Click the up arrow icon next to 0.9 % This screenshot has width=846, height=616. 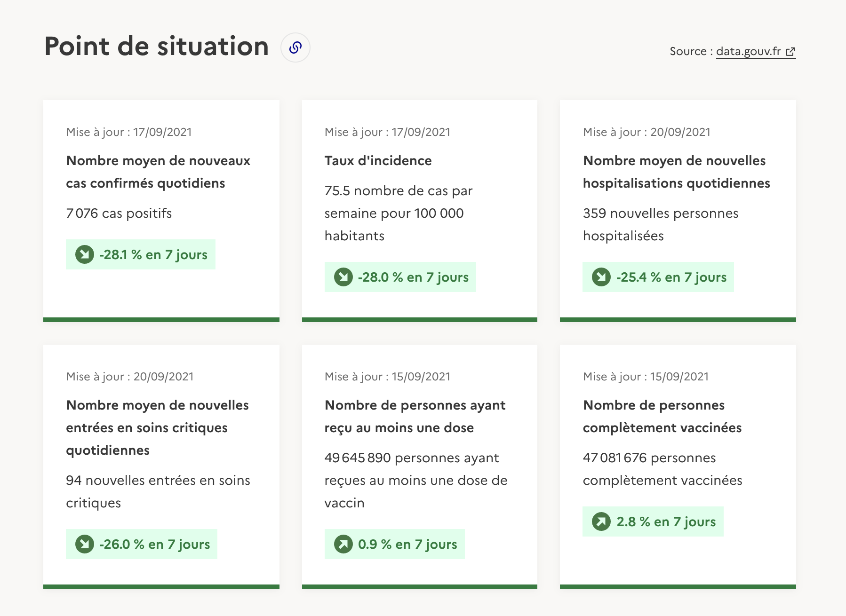tap(343, 544)
